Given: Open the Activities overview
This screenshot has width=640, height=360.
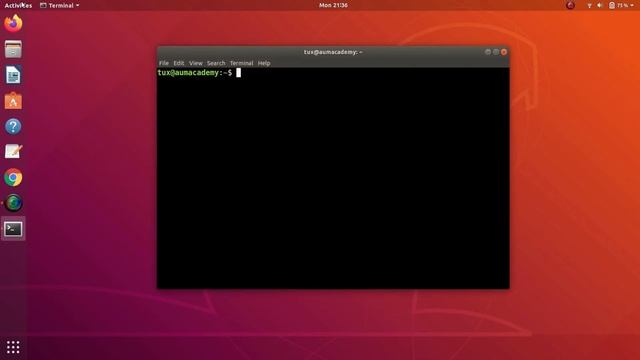Looking at the screenshot, I should [18, 5].
